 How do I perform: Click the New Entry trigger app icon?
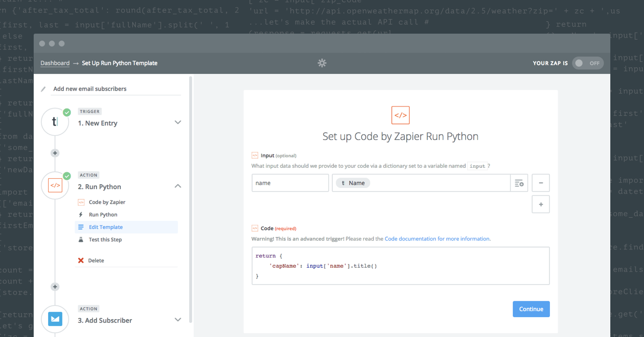(55, 122)
